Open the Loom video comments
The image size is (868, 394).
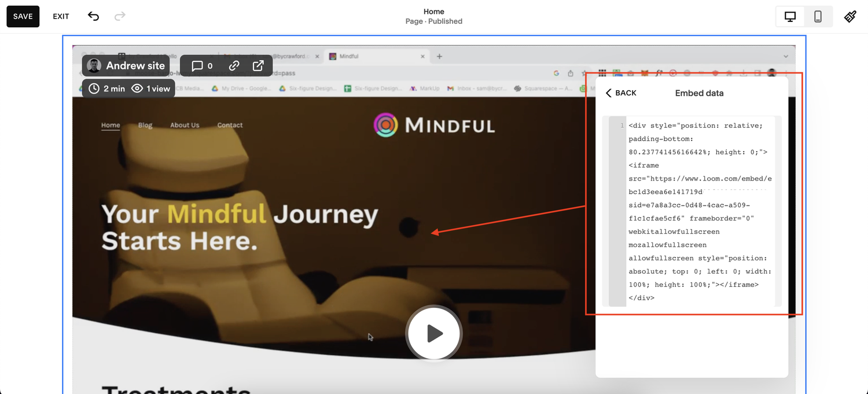pos(202,65)
